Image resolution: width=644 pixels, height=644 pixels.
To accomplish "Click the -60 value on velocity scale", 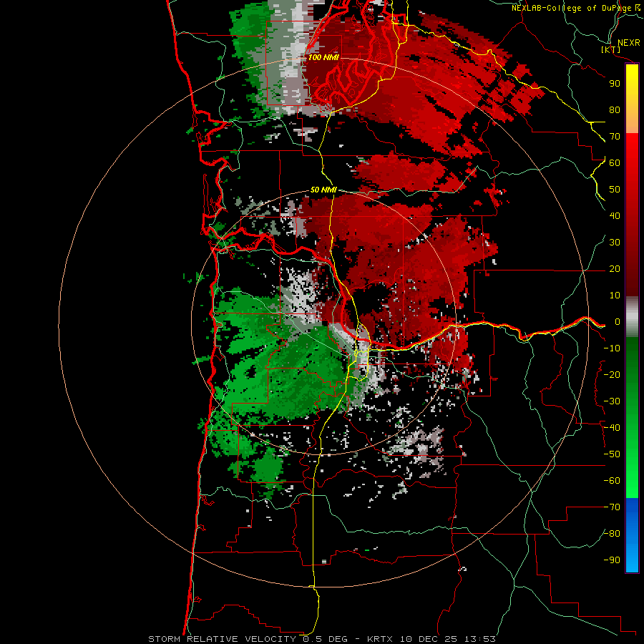I will click(612, 481).
